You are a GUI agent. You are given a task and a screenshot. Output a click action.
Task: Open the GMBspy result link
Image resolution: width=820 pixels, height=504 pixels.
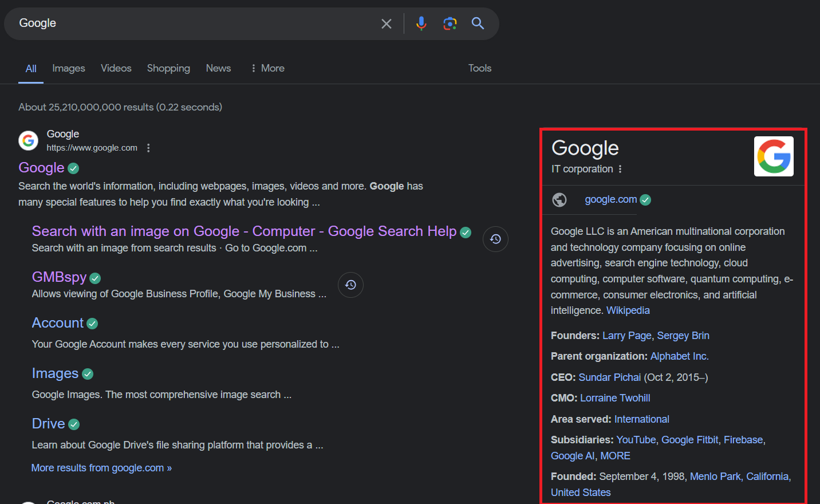tap(59, 277)
